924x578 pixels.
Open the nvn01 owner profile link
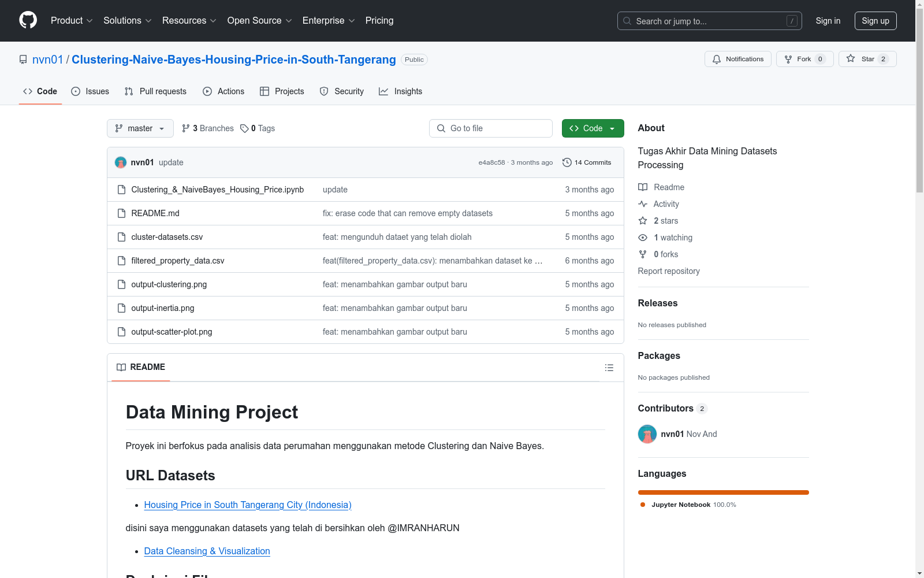coord(47,60)
